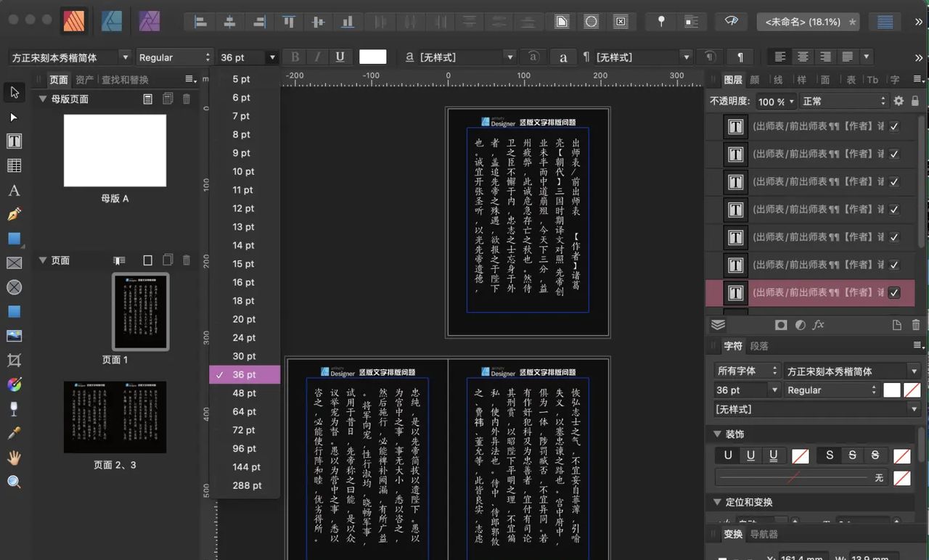929x560 pixels.
Task: Select the Zoom tool at bottom of toolbar
Action: tap(14, 481)
